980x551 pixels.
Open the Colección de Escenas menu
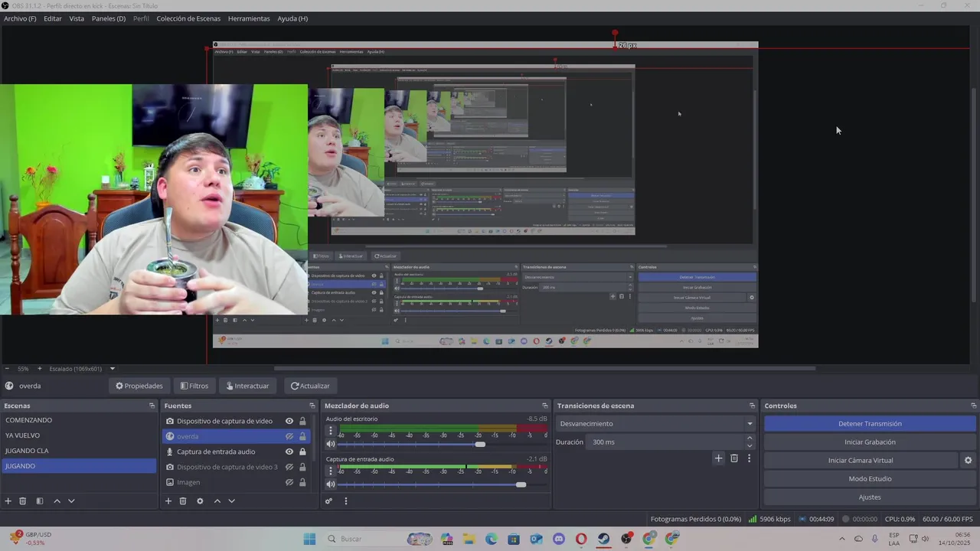(x=188, y=18)
